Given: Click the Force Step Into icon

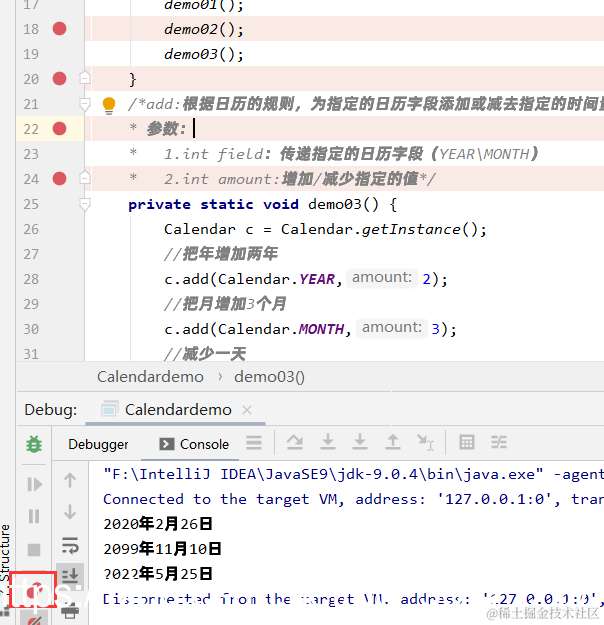Looking at the screenshot, I should (360, 442).
